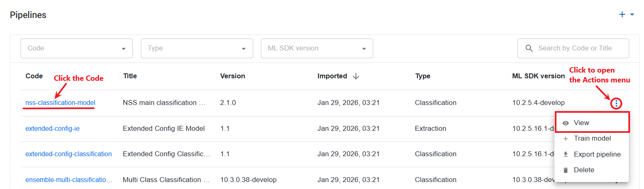The width and height of the screenshot is (644, 189).
Task: Focus the Search by Code or Title field
Action: pyautogui.click(x=573, y=48)
